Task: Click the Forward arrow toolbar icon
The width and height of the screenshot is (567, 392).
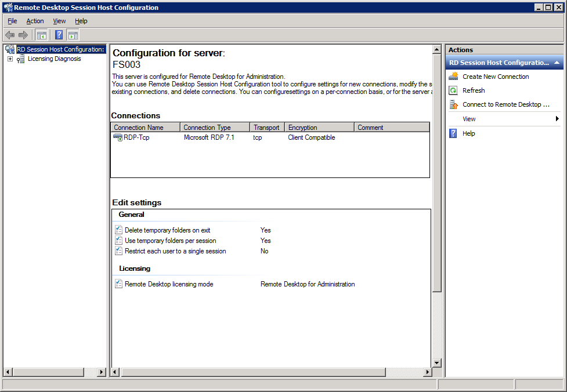Action: [23, 35]
